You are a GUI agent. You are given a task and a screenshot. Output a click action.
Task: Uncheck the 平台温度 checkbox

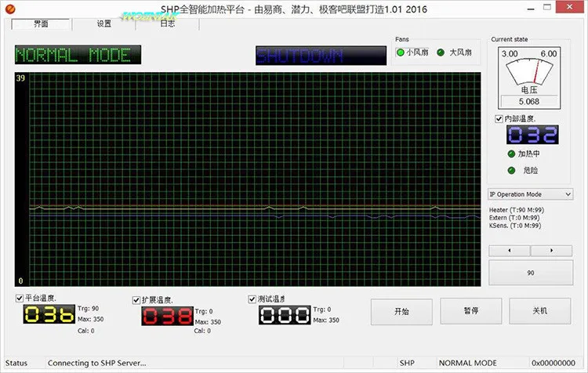pos(20,299)
